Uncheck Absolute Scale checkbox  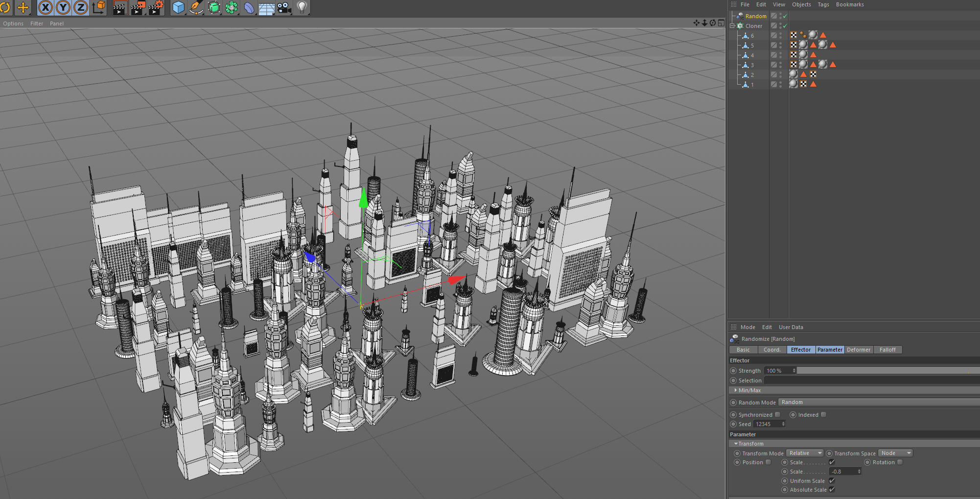(832, 490)
